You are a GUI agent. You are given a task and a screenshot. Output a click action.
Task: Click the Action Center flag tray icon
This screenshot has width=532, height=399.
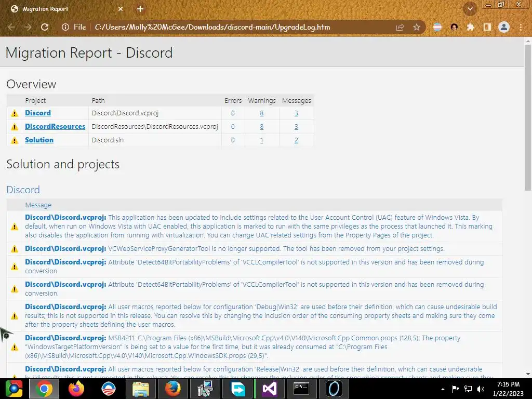point(455,389)
